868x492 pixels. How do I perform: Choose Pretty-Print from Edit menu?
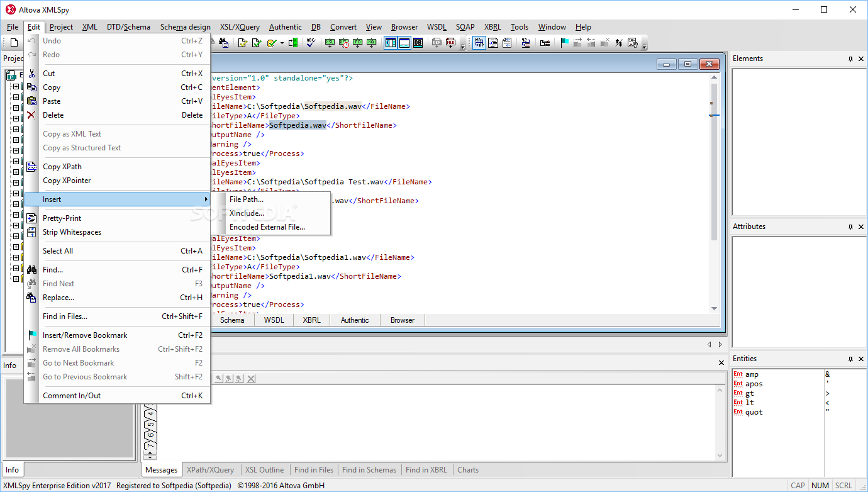pyautogui.click(x=116, y=218)
